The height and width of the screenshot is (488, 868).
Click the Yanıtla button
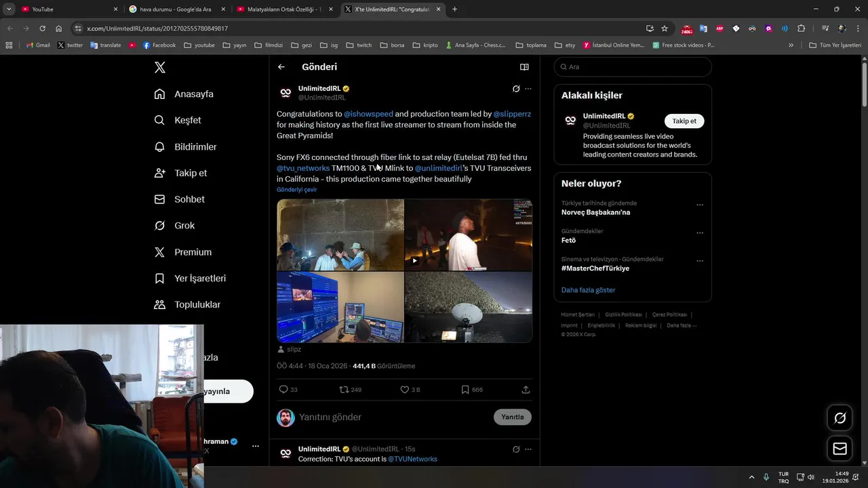pyautogui.click(x=513, y=417)
